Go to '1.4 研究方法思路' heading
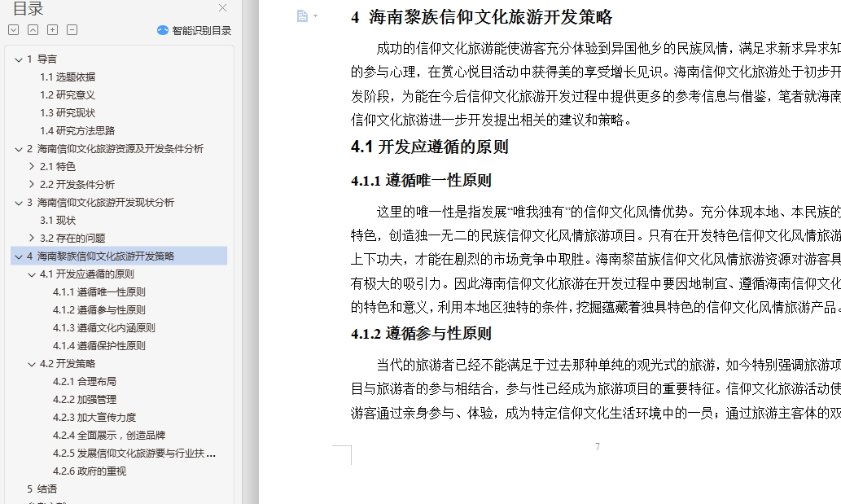841x504 pixels. [77, 131]
